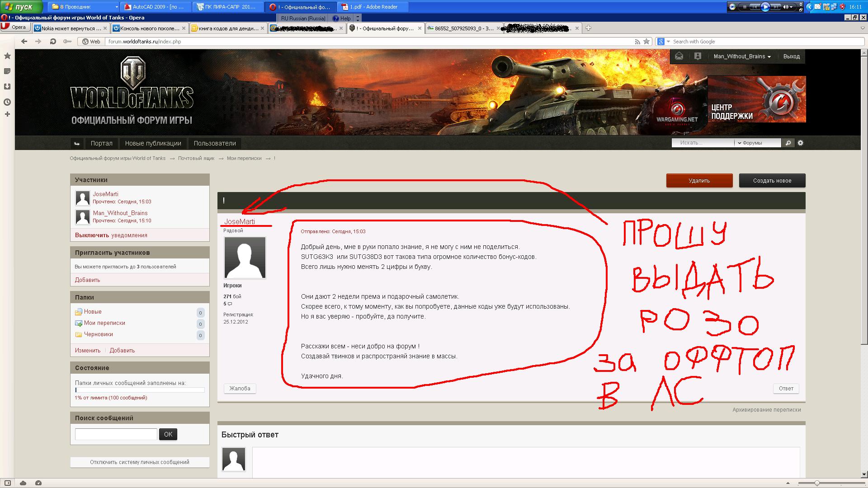868x488 pixels.
Task: Open the language bar options arrow
Action: (358, 19)
